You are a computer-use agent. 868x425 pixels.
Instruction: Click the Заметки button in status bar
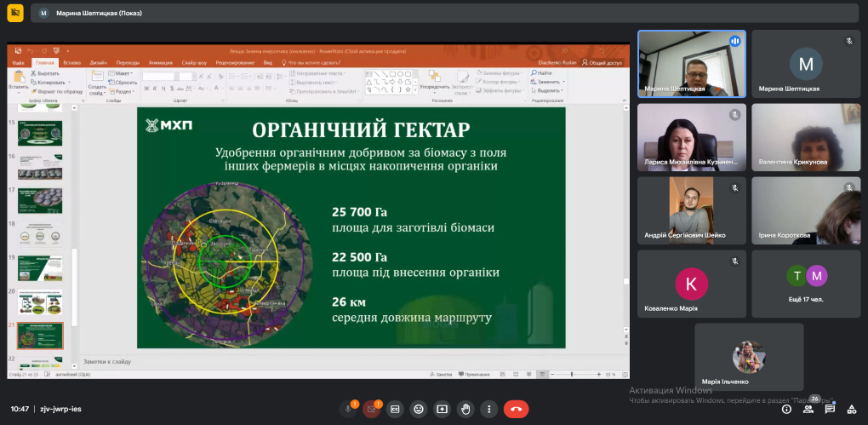pos(441,375)
